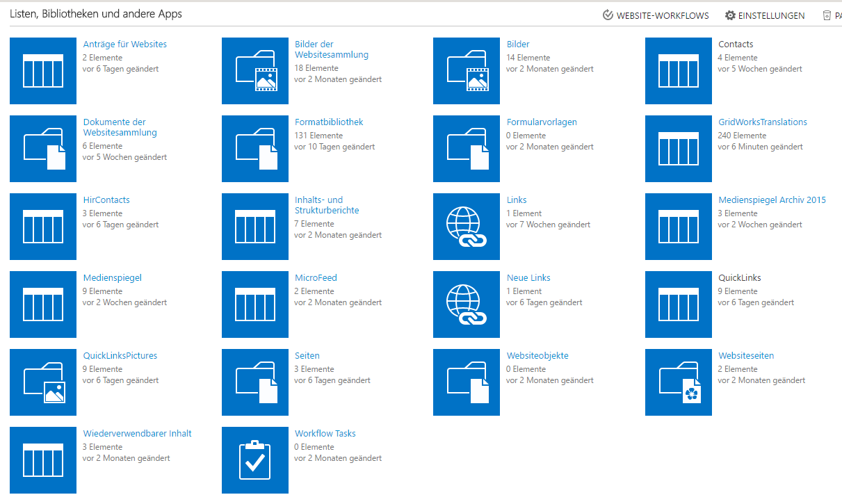The height and width of the screenshot is (504, 842).
Task: Click the Neue Links globe icon
Action: point(466,304)
